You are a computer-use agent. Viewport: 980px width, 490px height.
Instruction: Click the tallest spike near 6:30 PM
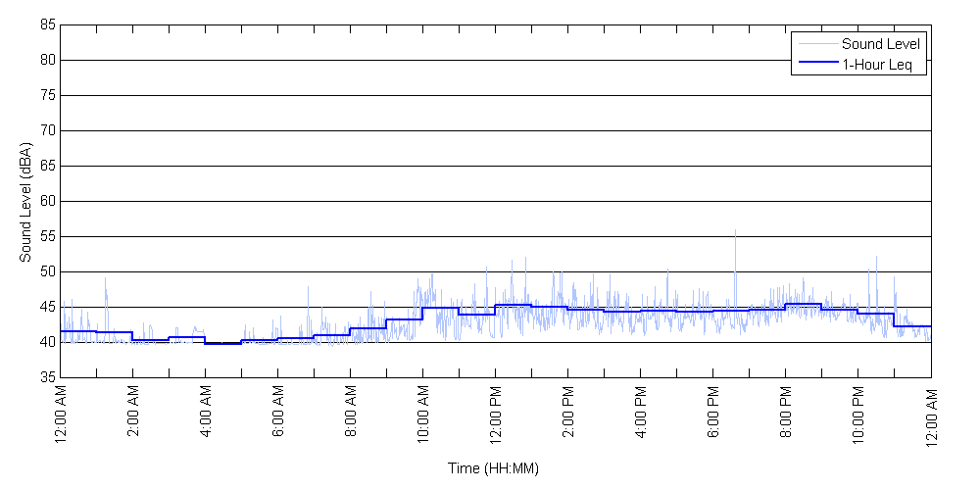pos(735,235)
